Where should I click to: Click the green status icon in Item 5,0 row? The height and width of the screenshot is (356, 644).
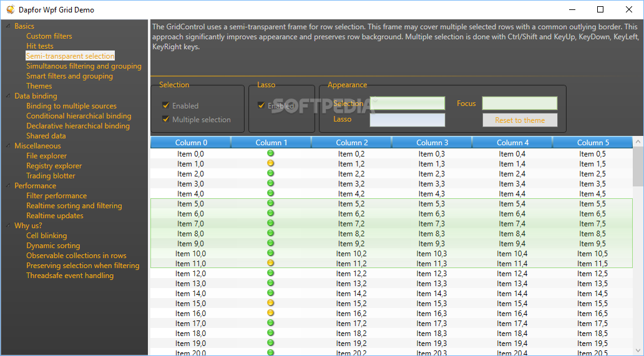coord(270,203)
